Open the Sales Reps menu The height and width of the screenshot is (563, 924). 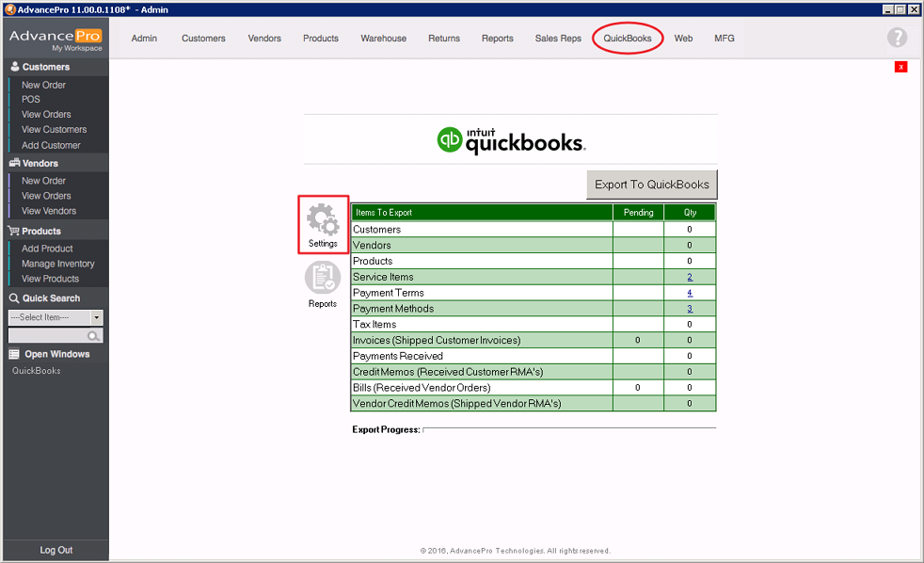point(558,39)
